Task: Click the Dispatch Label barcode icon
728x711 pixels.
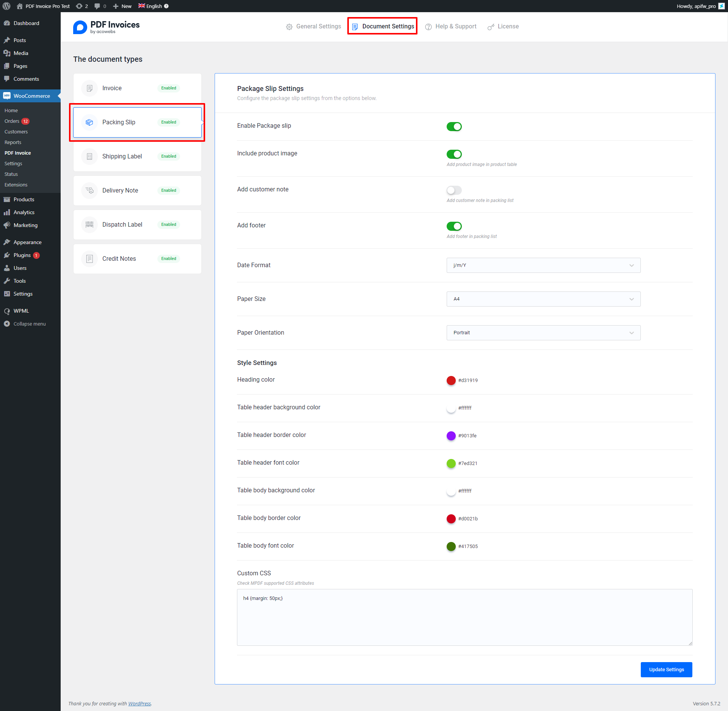Action: pyautogui.click(x=89, y=225)
